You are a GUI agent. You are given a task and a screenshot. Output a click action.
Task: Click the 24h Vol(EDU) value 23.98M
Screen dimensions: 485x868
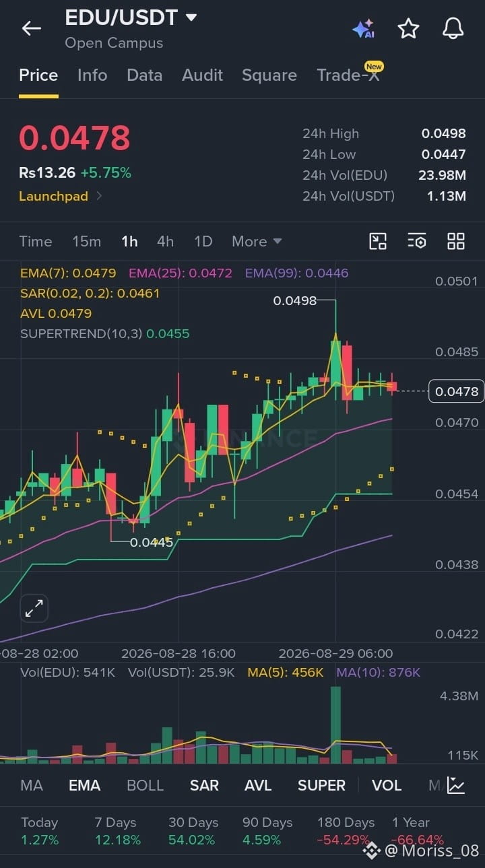pyautogui.click(x=442, y=175)
